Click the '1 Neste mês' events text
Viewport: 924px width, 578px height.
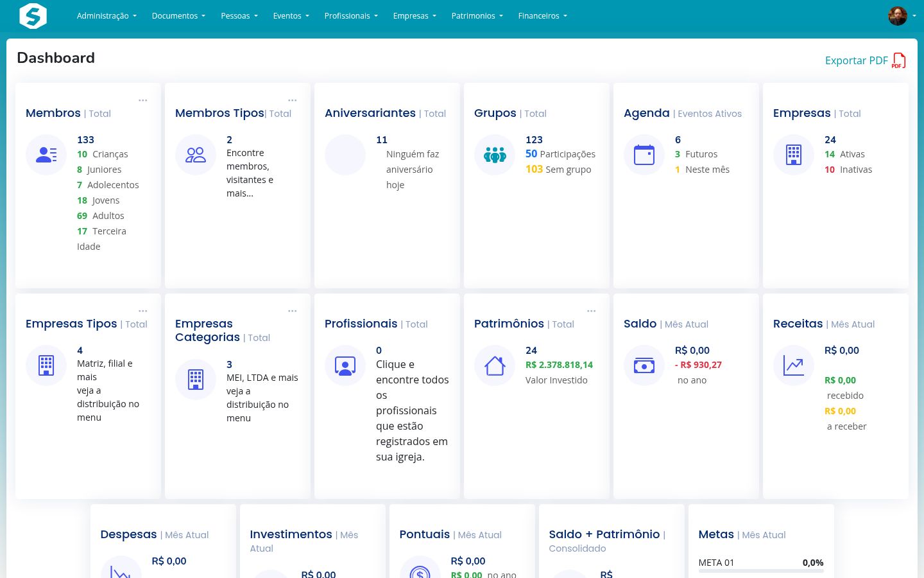702,170
